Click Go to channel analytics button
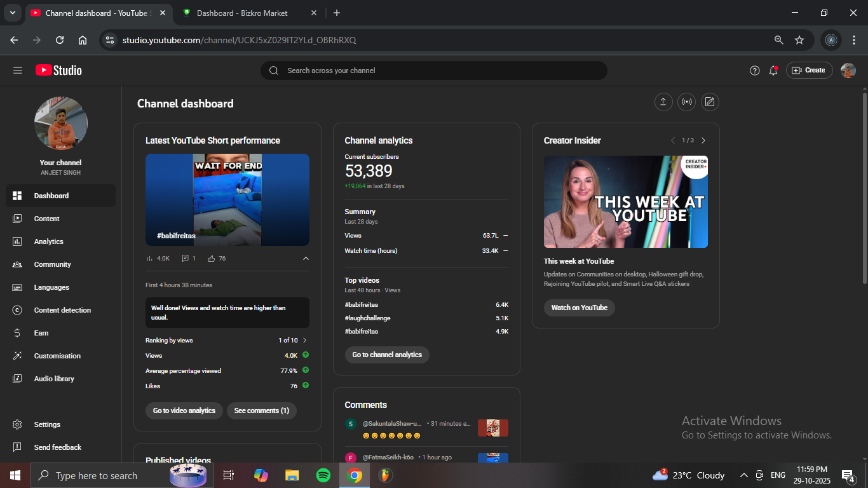Viewport: 868px width, 488px height. point(387,355)
